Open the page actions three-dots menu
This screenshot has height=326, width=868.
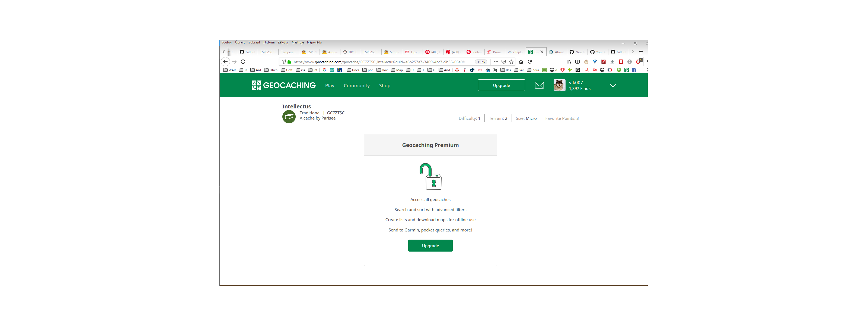click(x=496, y=62)
